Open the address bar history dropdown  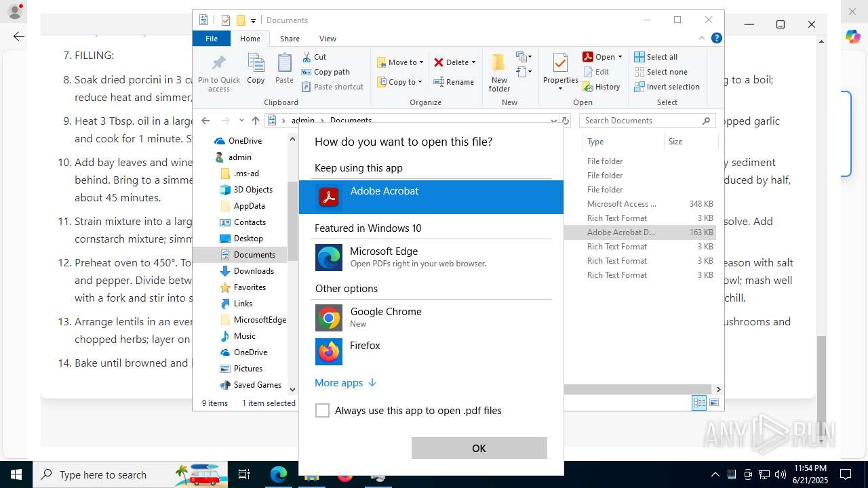point(554,121)
